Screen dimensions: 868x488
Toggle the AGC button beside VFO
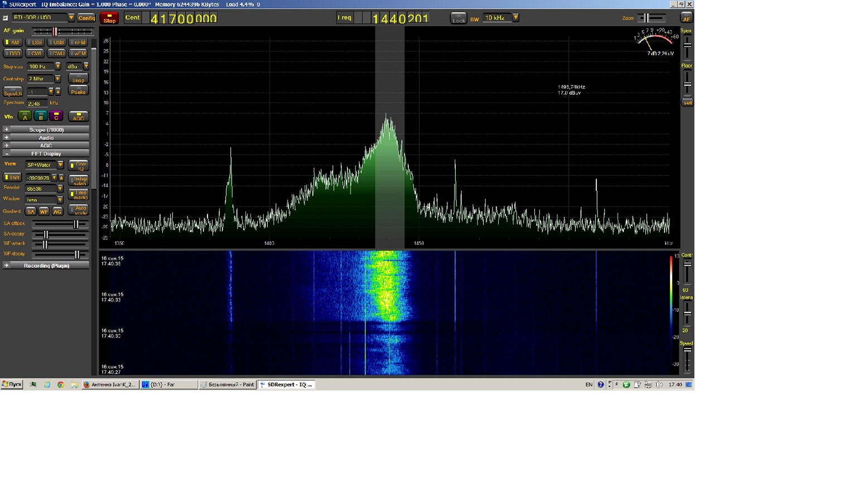(x=78, y=116)
